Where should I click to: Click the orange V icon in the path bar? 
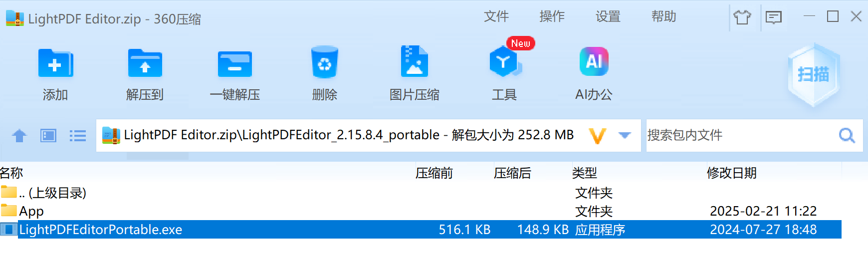point(597,136)
